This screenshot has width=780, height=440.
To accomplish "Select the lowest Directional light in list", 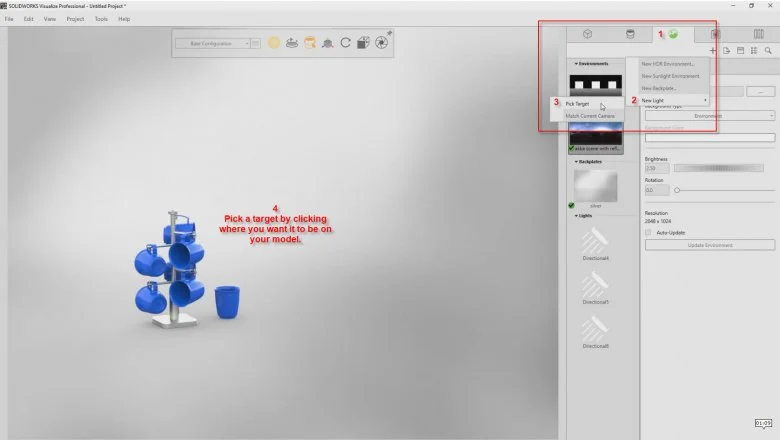I will click(595, 332).
